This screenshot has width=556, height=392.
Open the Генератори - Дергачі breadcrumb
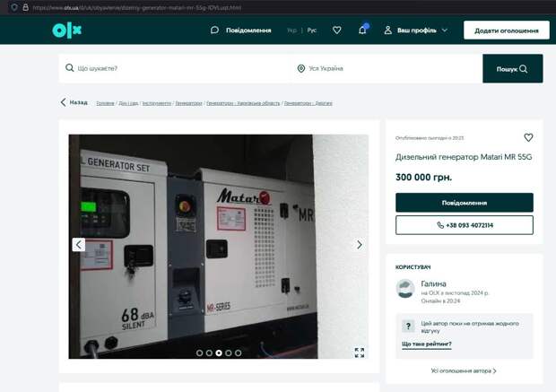click(308, 103)
